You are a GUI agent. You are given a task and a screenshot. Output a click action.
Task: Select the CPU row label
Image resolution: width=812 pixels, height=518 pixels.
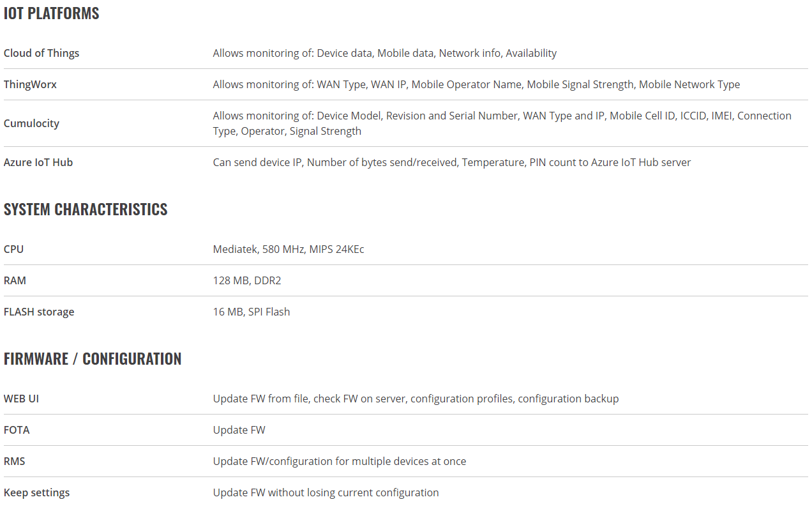(13, 249)
